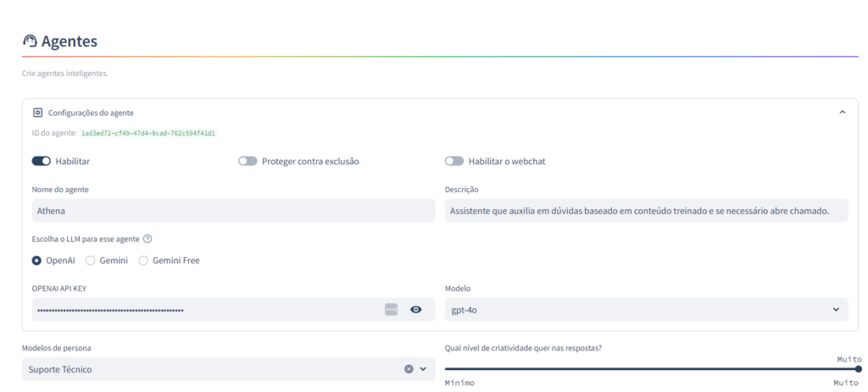
Task: Turn on Habilitar o webchat toggle
Action: coord(454,162)
